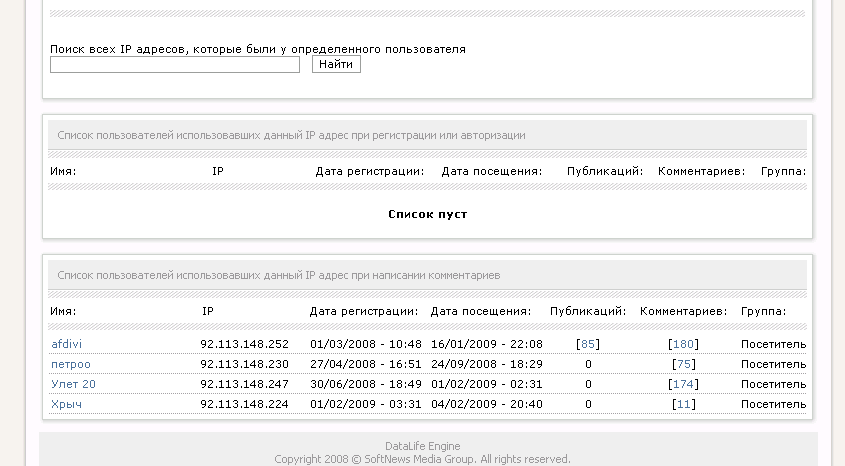View the 180 comments of afdivi
Image resolution: width=845 pixels, height=466 pixels.
coord(684,344)
